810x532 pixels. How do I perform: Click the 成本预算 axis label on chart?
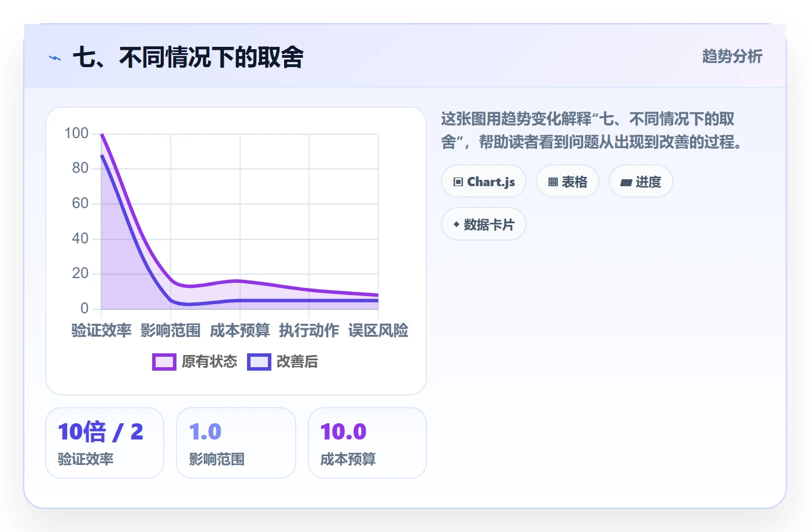(x=240, y=330)
